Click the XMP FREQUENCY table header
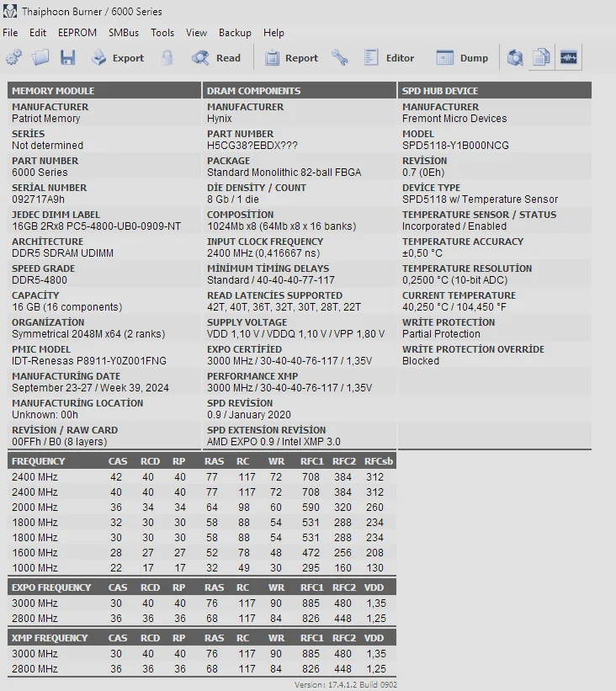Screen dimensions: 616x691 click(50, 638)
